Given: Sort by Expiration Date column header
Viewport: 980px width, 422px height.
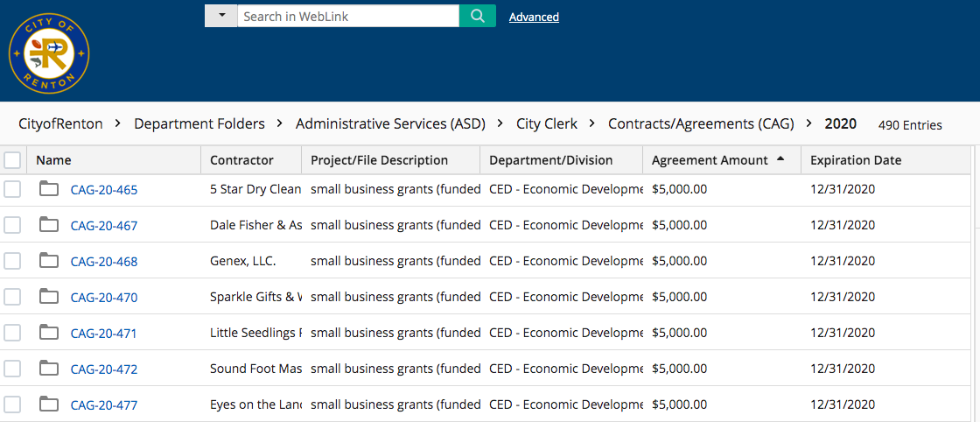Looking at the screenshot, I should [x=856, y=160].
